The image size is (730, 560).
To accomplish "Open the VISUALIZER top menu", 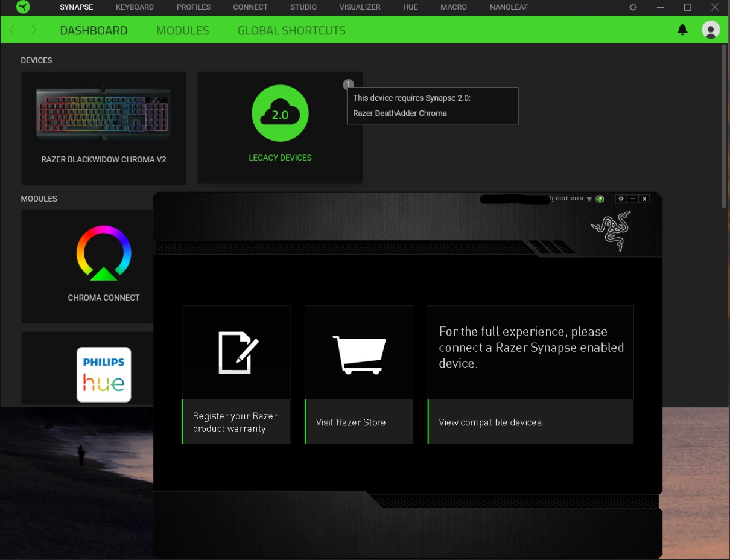I will click(360, 7).
